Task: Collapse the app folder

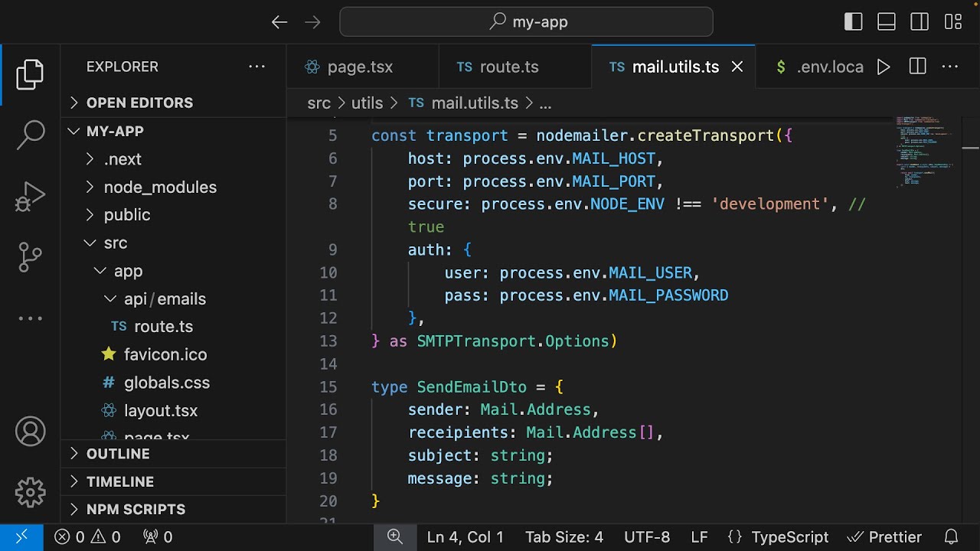Action: pyautogui.click(x=173, y=271)
